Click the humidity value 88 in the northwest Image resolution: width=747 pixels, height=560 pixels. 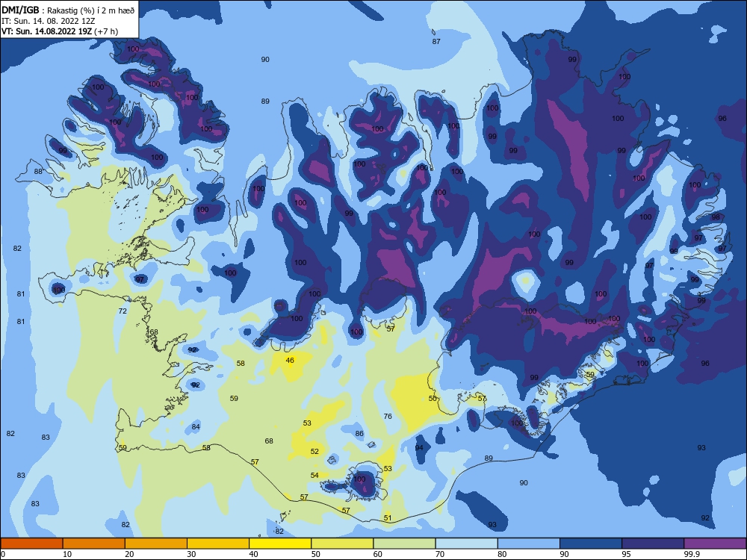click(x=38, y=172)
